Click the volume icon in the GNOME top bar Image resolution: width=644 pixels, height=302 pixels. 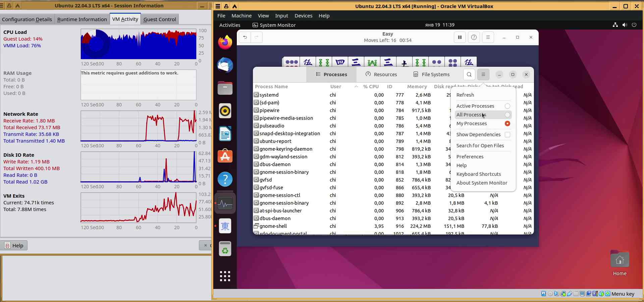pyautogui.click(x=625, y=25)
